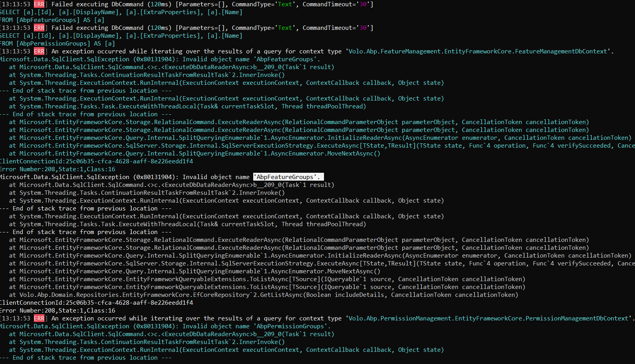Click the ERR badge on the FeatureManagementDbContext exception line
The height and width of the screenshot is (364, 635).
point(39,51)
